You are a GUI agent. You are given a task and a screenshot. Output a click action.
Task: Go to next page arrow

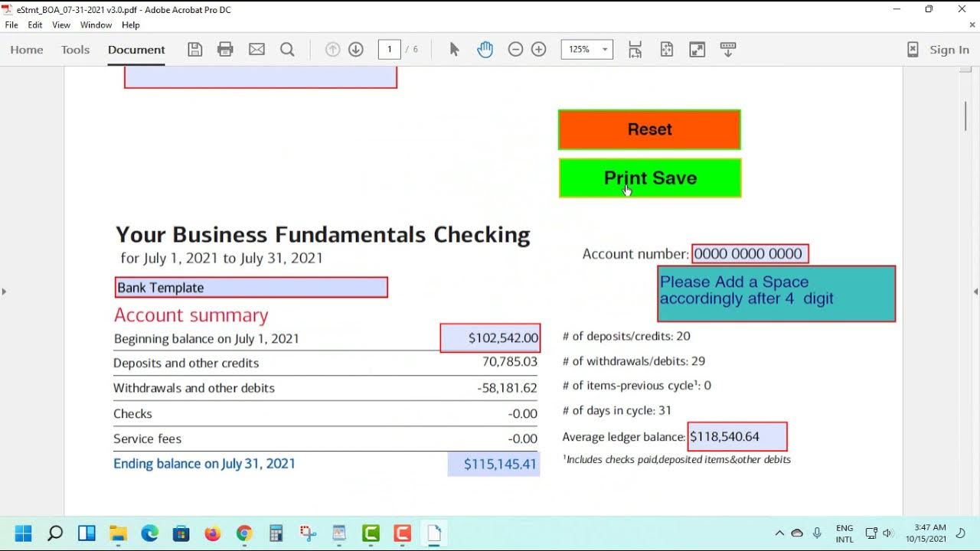[x=356, y=50]
